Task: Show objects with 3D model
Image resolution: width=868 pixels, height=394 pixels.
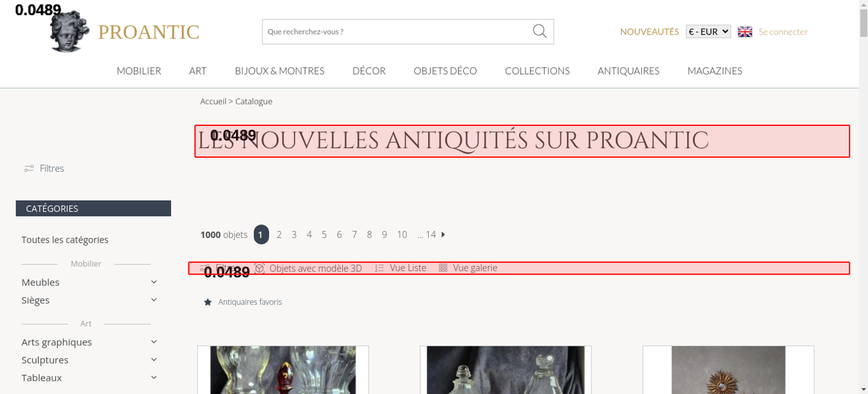Action: pos(308,268)
